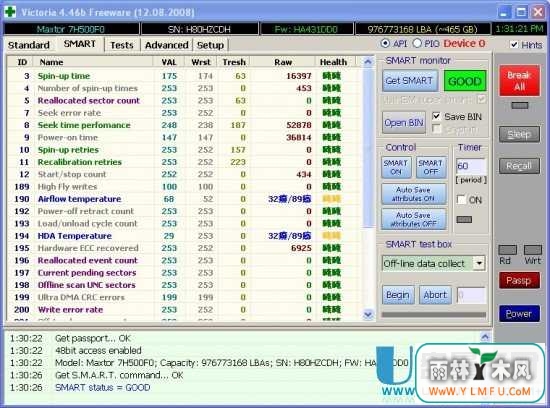Screen dimensions: 550x408
Task: Click the ID column header
Action: [x=21, y=62]
